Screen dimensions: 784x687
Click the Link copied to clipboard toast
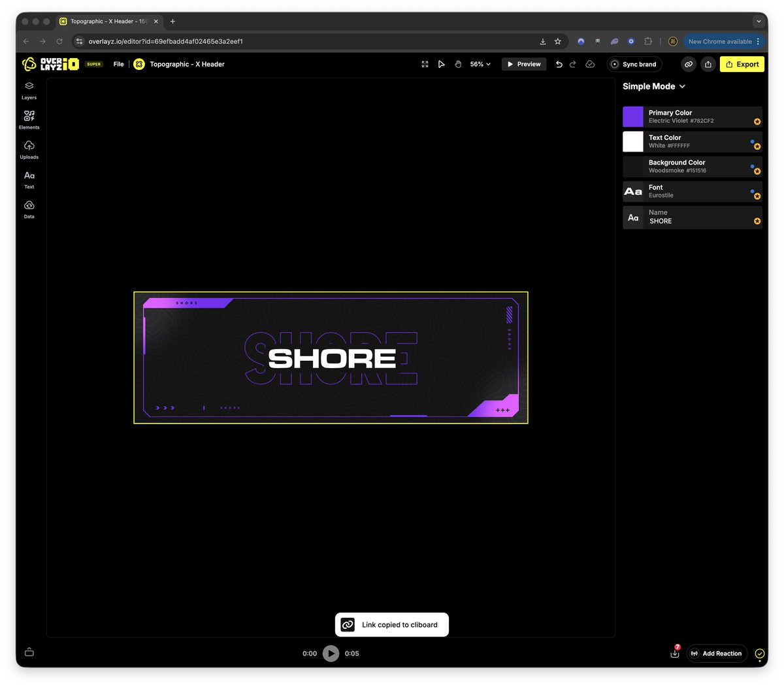click(x=392, y=624)
